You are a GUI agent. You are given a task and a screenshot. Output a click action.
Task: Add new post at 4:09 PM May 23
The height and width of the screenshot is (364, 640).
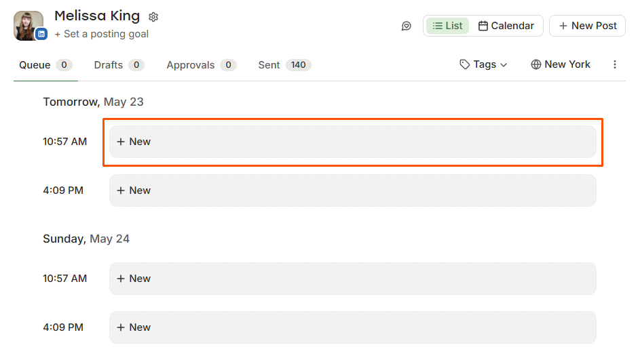pos(353,190)
